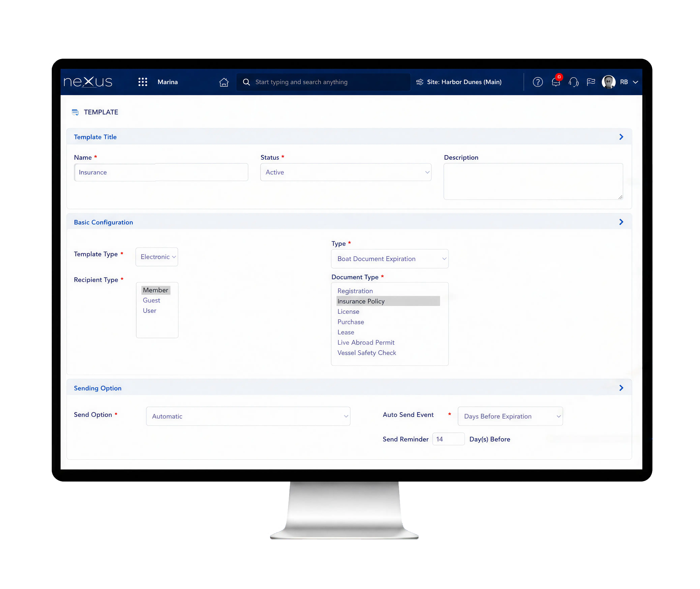Open notifications bell with red badge

556,81
